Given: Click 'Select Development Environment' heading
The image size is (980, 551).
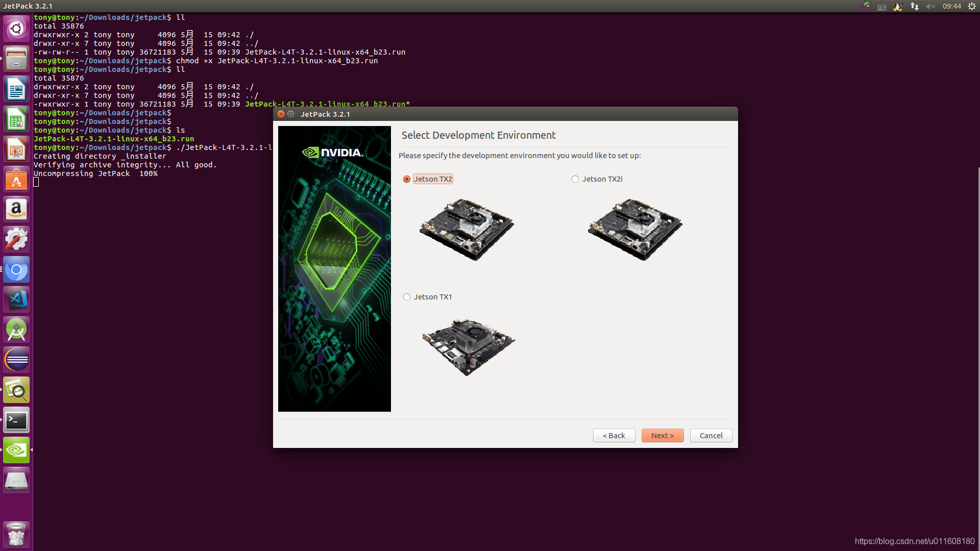Looking at the screenshot, I should [478, 135].
